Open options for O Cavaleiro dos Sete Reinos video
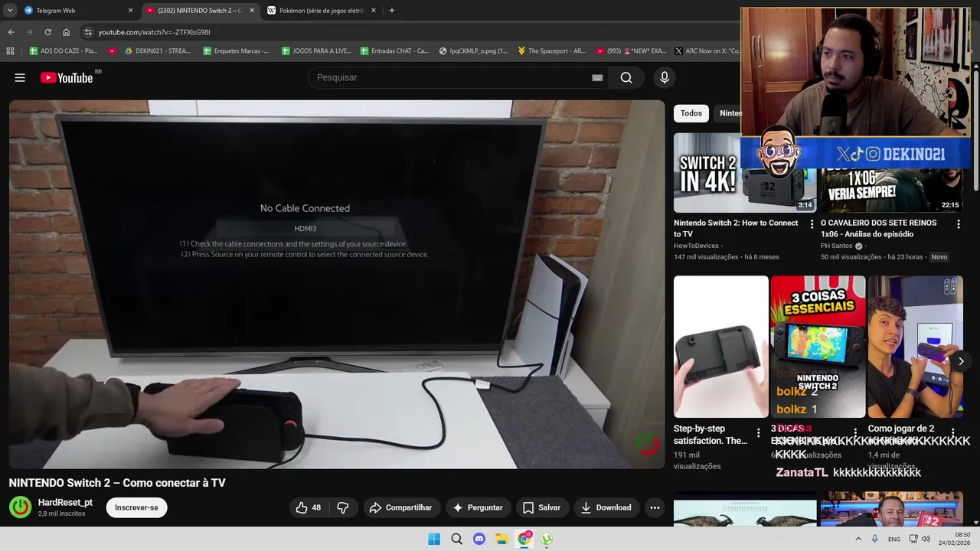 [x=958, y=224]
